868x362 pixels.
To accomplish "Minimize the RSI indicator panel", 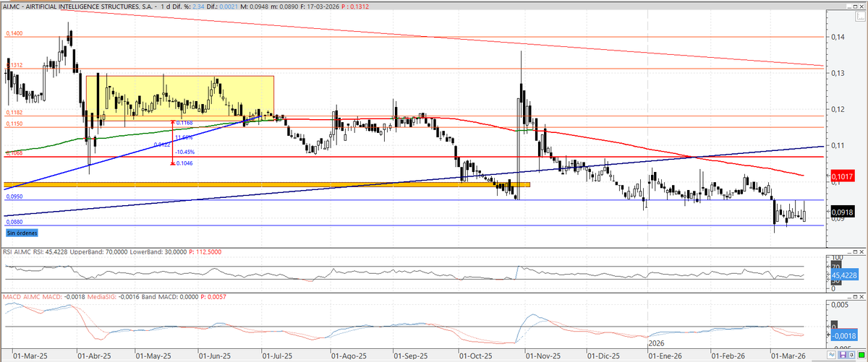I will coord(848,252).
